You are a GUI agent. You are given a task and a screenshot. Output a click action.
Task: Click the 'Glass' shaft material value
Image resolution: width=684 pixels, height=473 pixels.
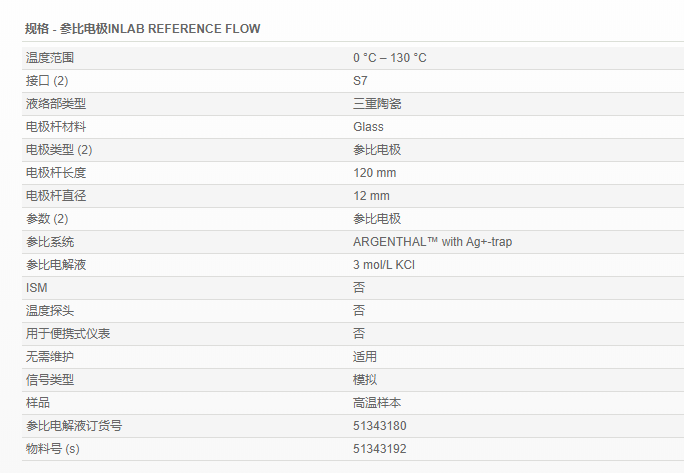(x=368, y=127)
